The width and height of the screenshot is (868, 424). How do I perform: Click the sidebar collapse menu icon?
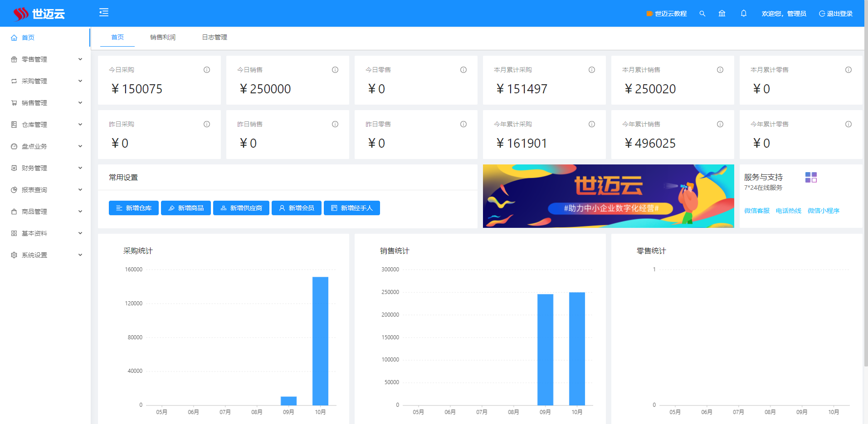(x=104, y=12)
